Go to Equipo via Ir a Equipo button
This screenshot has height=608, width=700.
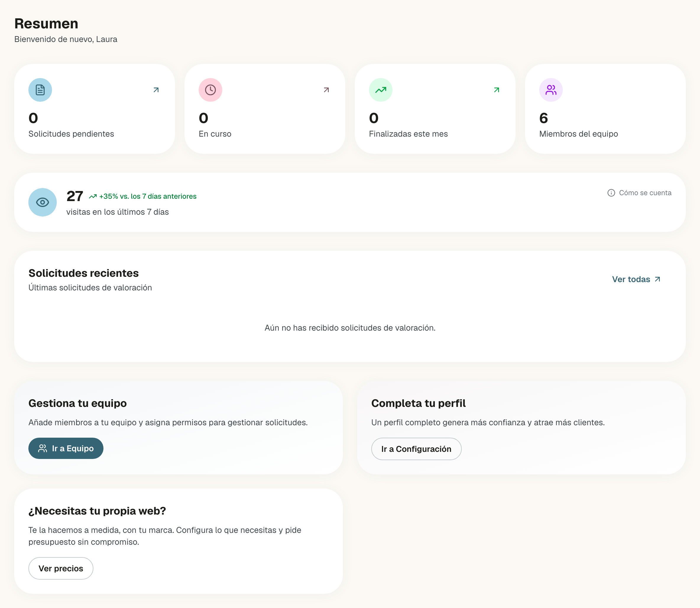pos(66,448)
